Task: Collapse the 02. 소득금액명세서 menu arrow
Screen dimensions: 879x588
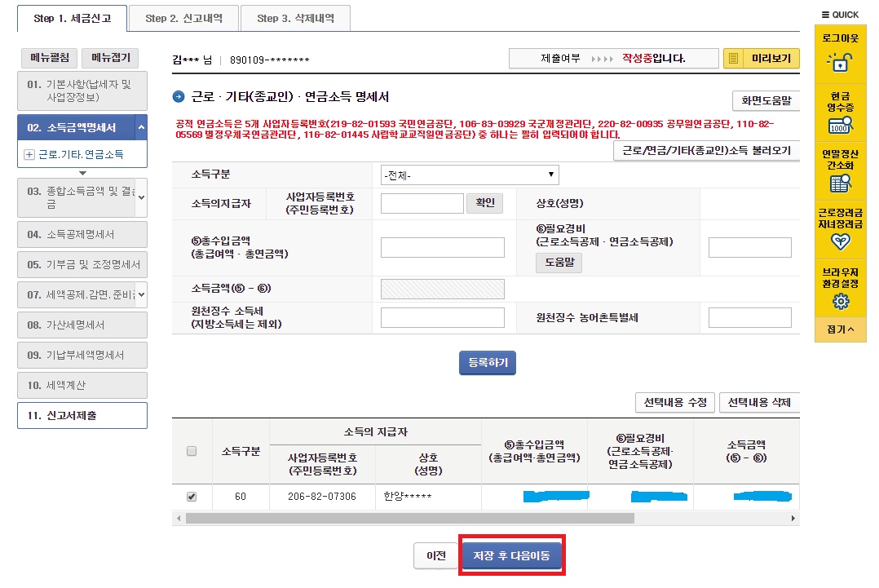Action: pyautogui.click(x=141, y=127)
